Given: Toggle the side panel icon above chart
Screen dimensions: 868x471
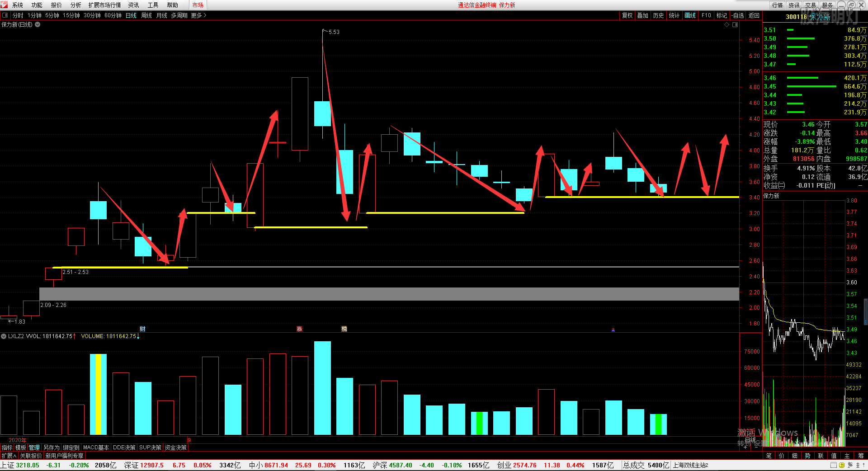Looking at the screenshot, I should coord(735,25).
